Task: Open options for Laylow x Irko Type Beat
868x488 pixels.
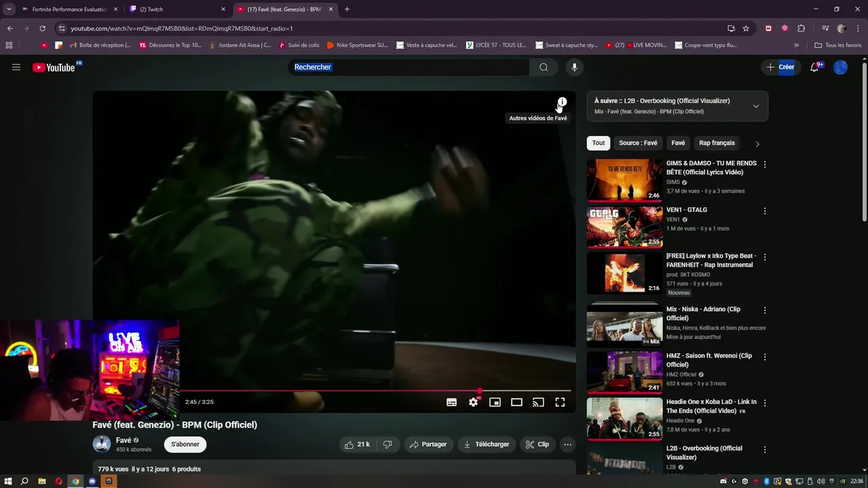Action: [765, 257]
